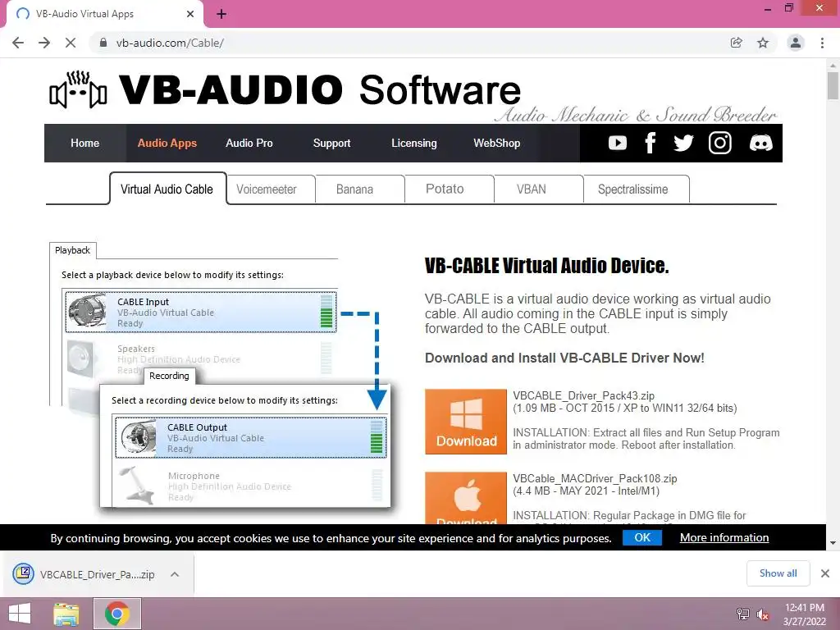
Task: Stop page loading with X button
Action: click(71, 43)
